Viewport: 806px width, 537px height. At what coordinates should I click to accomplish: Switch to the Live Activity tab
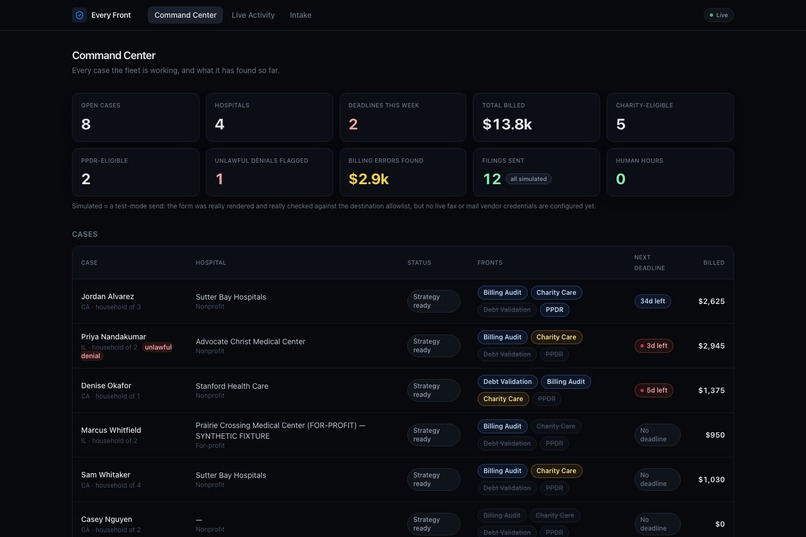coord(253,15)
